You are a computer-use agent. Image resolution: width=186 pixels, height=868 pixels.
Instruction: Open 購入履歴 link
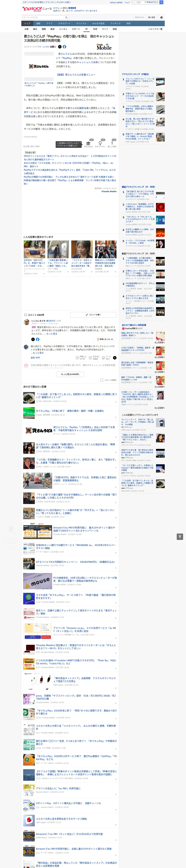click(x=152, y=17)
